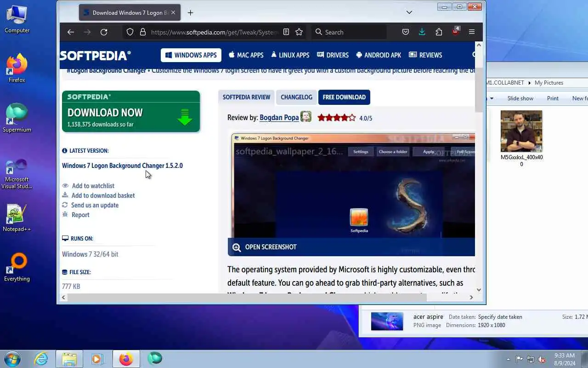Open the Notepad++ desktop shortcut
588x368 pixels.
17,218
